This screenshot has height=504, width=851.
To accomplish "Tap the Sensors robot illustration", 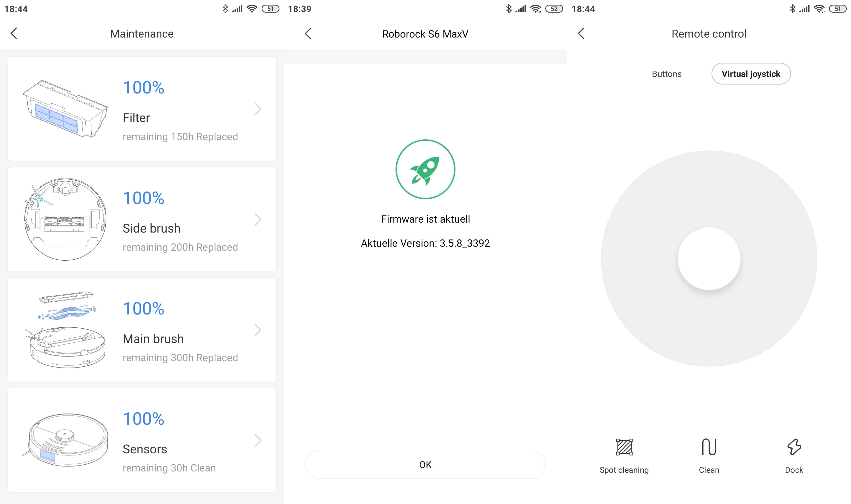I will pyautogui.click(x=65, y=440).
